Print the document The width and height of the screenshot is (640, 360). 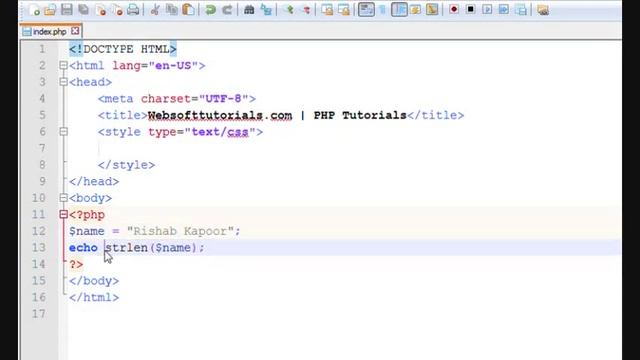pyautogui.click(x=133, y=9)
